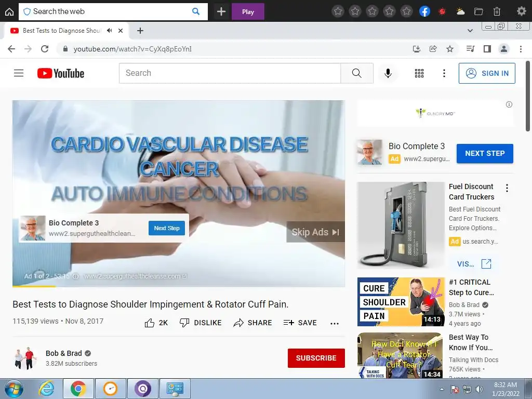Click the red SUBSCRIBE button
The image size is (532, 399).
pyautogui.click(x=316, y=358)
